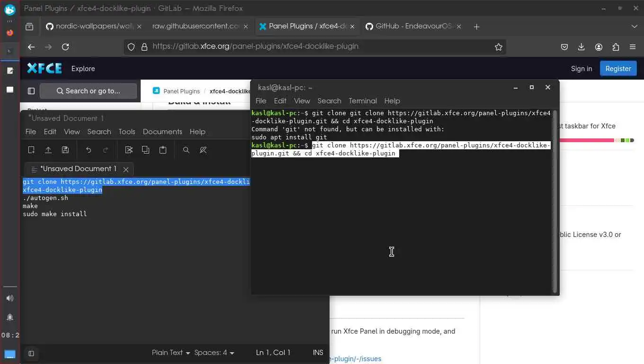Click the terminal vertical scrollbar
Viewport: 644px width, 364px height.
point(555,201)
